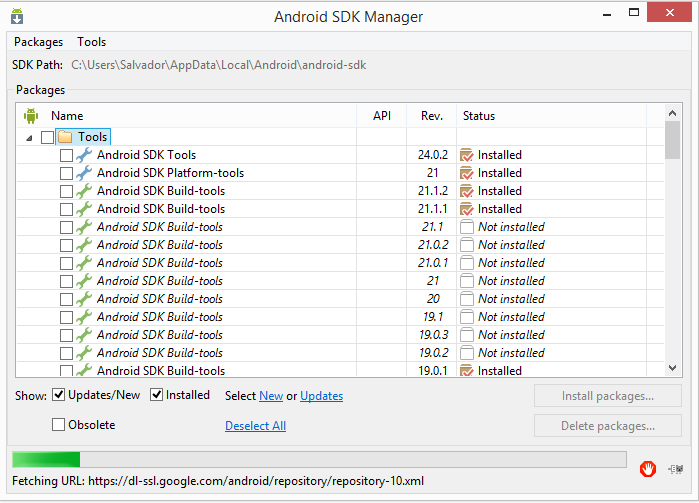Screen dimensions: 699x503
Task: Click the Updates link
Action: click(321, 396)
